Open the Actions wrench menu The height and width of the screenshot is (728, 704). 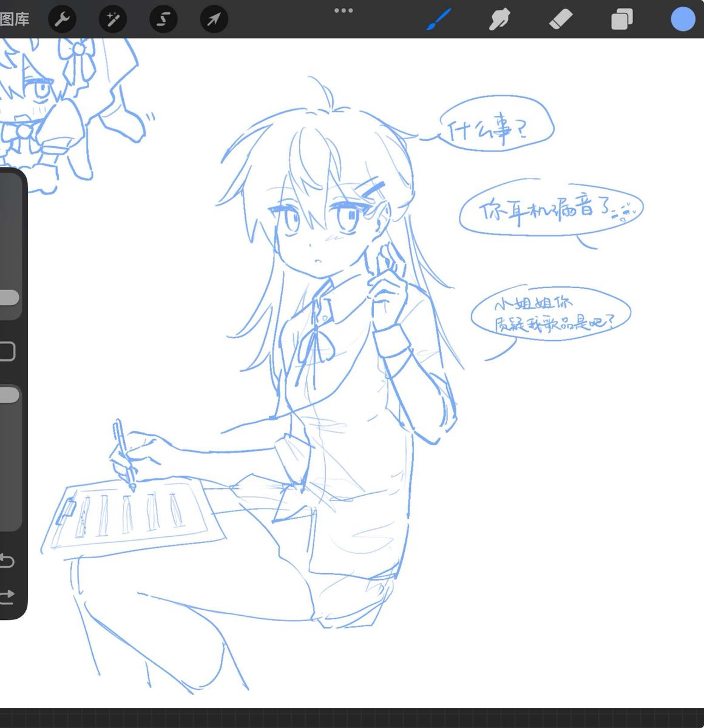pyautogui.click(x=62, y=20)
